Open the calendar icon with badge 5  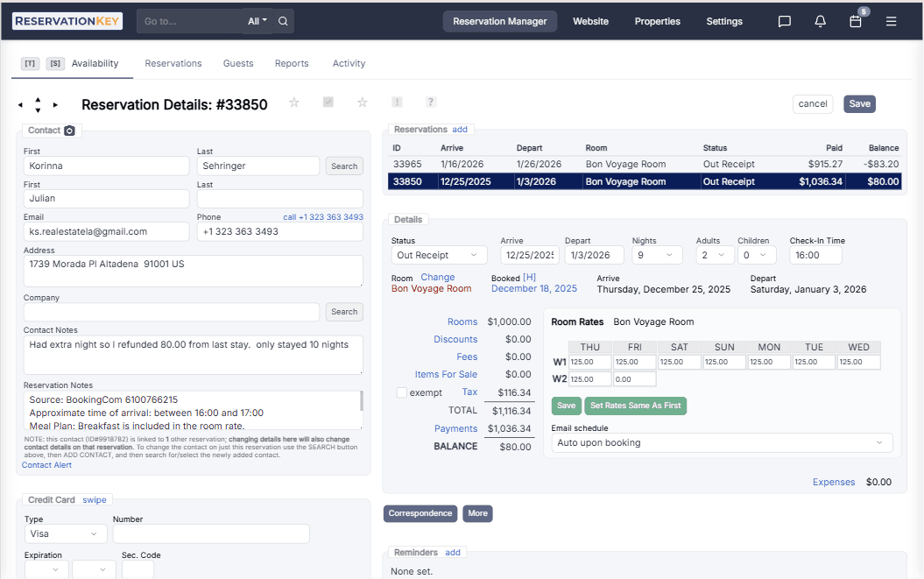(855, 21)
